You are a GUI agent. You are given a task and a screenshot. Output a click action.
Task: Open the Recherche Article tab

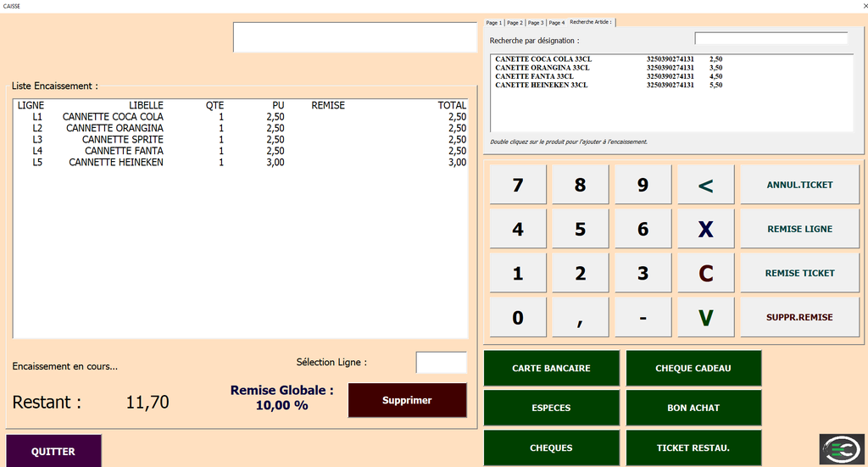coord(591,22)
